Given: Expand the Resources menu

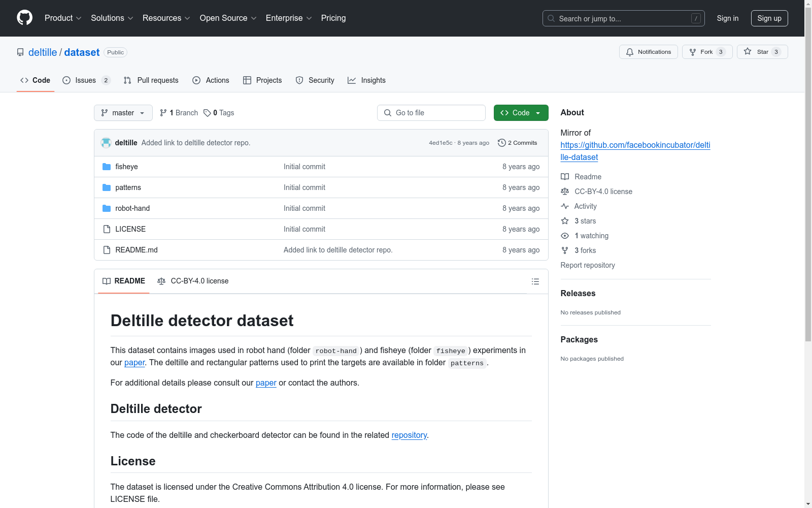Looking at the screenshot, I should point(166,18).
